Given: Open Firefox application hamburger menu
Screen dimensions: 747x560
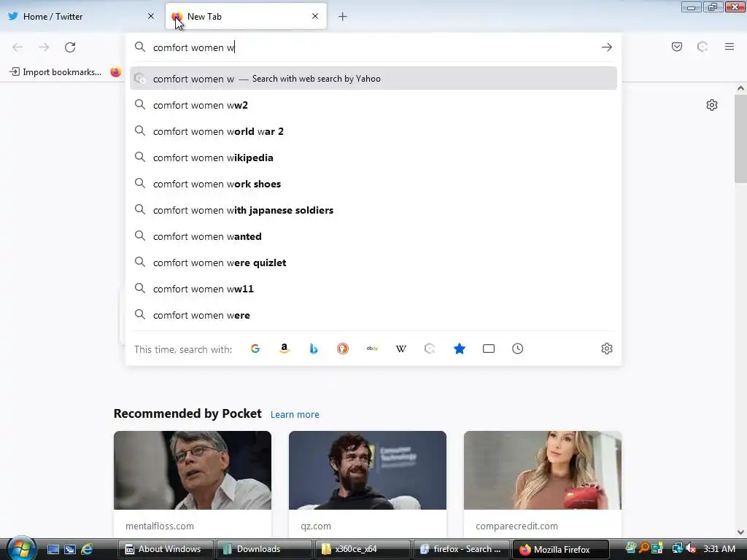Looking at the screenshot, I should [x=729, y=47].
